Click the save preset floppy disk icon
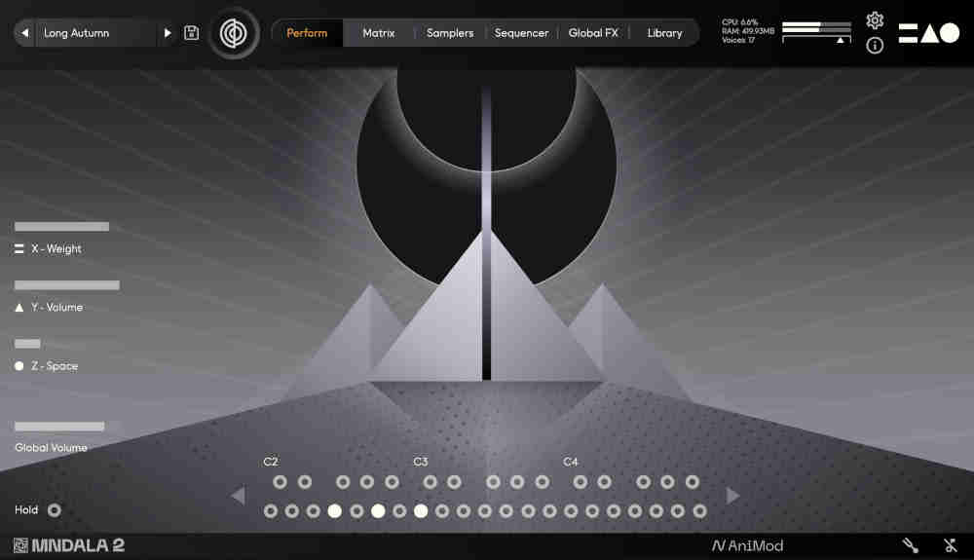This screenshot has width=974, height=560. [192, 33]
